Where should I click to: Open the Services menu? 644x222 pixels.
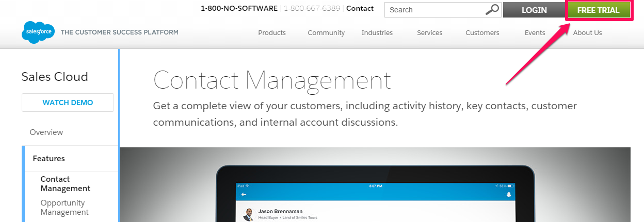[x=430, y=32]
